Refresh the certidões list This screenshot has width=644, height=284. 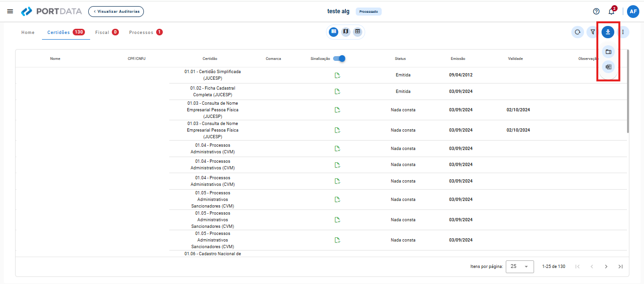[x=577, y=32]
